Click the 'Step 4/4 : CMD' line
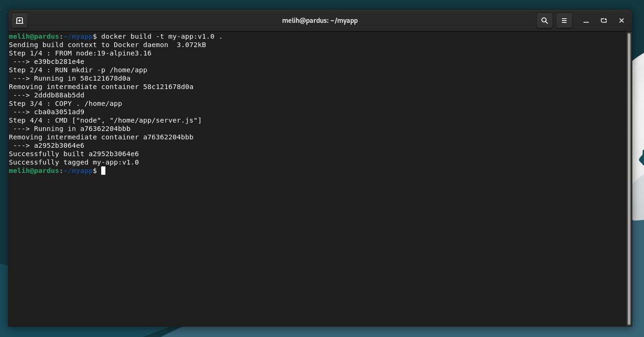Viewport: 644px width, 337px height. [105, 120]
